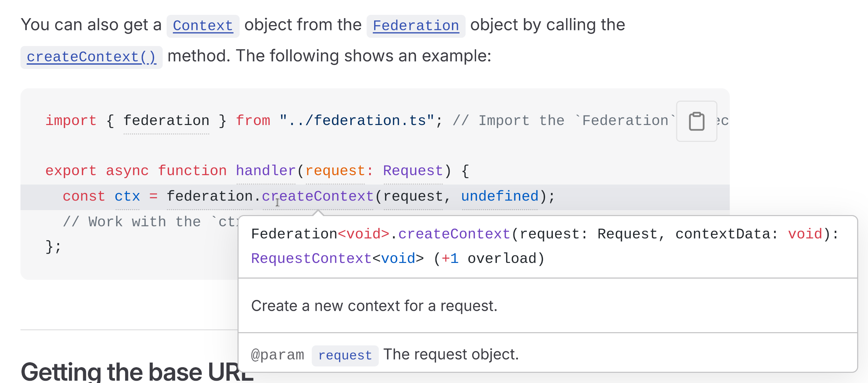Copy the code block with clipboard icon
868x383 pixels.
click(x=696, y=121)
